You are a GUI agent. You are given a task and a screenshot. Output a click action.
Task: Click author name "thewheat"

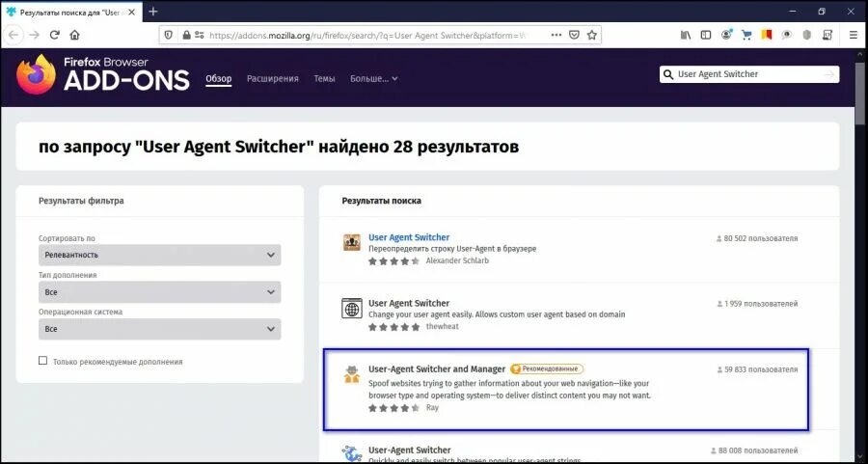point(443,327)
